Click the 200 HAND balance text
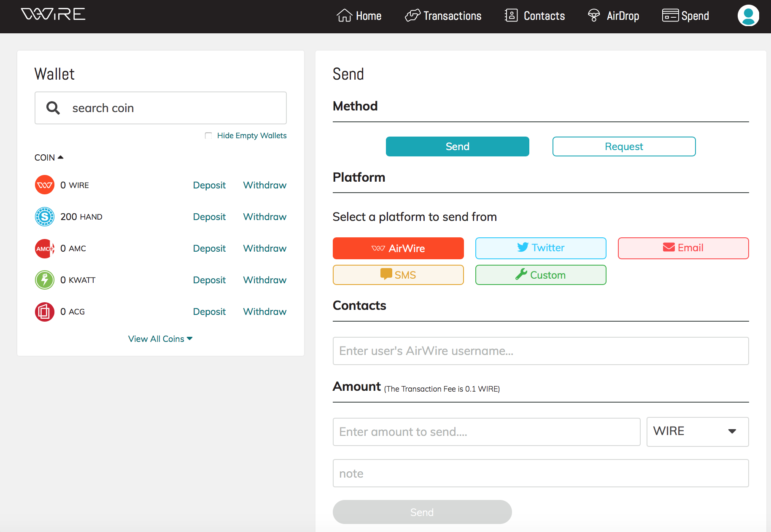The image size is (771, 532). [81, 217]
